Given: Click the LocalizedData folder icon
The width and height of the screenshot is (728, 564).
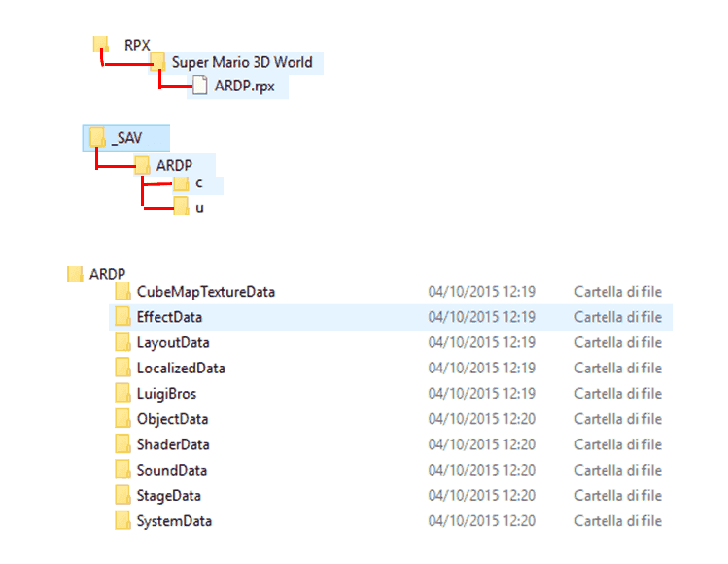Looking at the screenshot, I should click(122, 368).
